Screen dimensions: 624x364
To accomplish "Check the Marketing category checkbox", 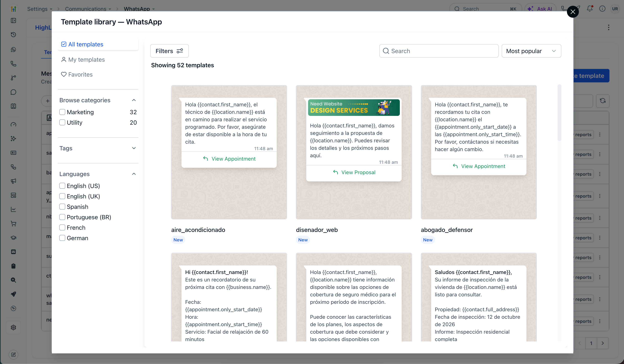I will 62,112.
